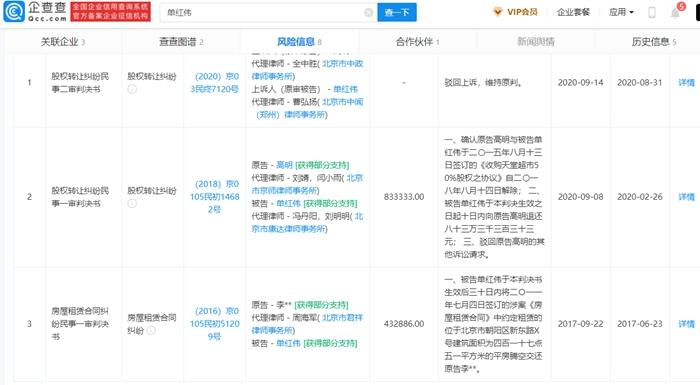Image resolution: width=700 pixels, height=385 pixels.
Task: Select date 2017-06-23 in row 3
Action: tap(640, 324)
